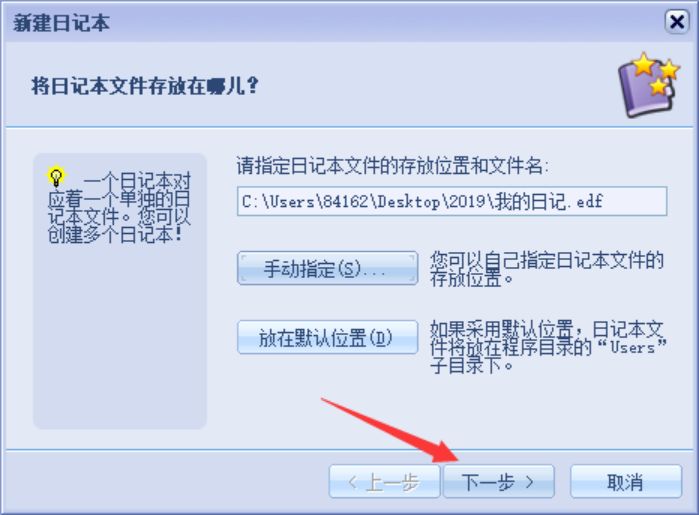Close the 新建日记本 dialog with the X
The height and width of the screenshot is (515, 699).
point(677,21)
